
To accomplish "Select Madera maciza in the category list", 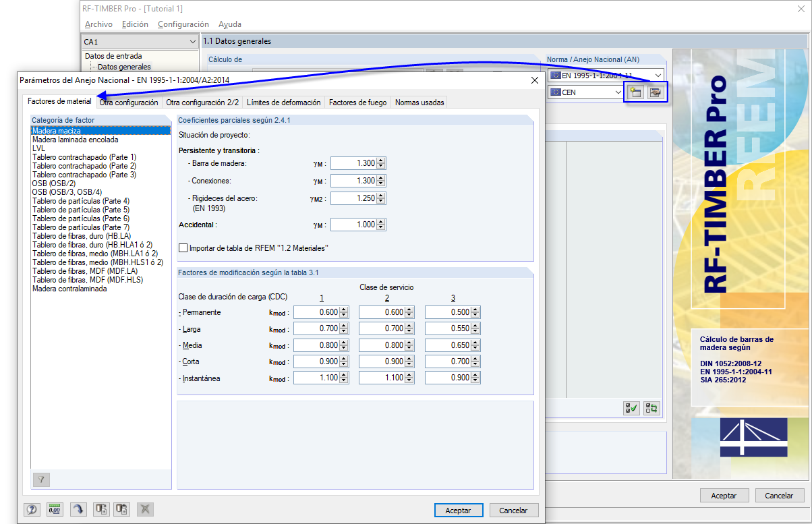I will (x=101, y=131).
